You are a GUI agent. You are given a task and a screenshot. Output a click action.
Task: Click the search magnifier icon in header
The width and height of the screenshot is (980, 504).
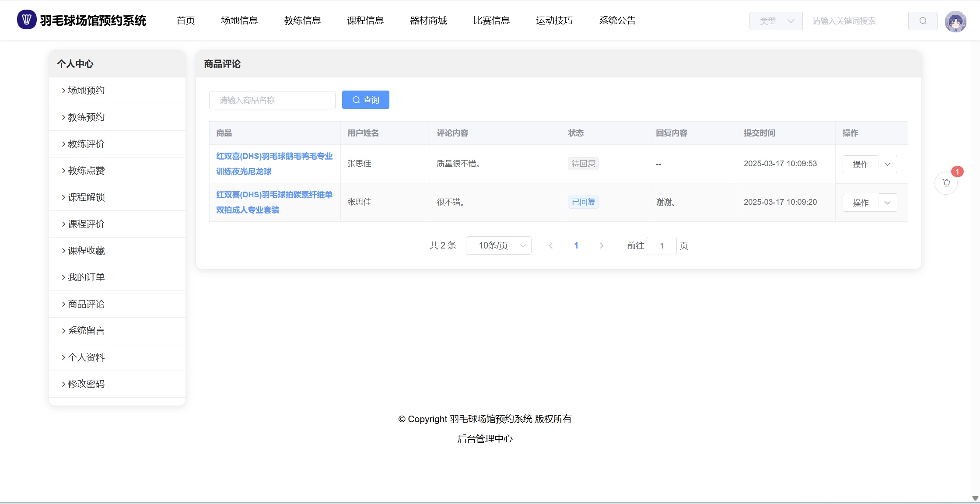pos(923,21)
